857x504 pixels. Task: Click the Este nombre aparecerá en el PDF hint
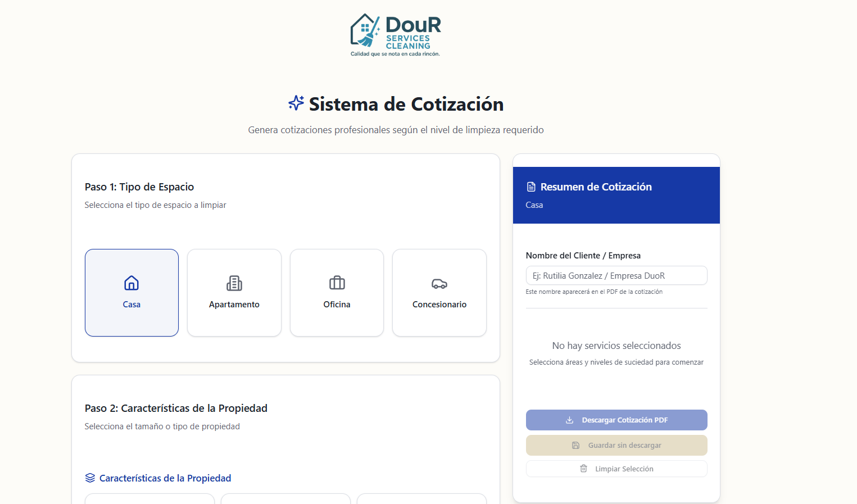pyautogui.click(x=594, y=292)
